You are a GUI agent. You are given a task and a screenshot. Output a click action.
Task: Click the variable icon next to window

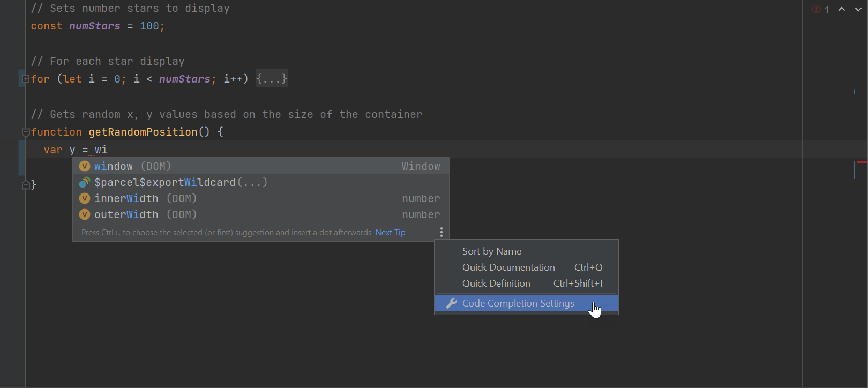coord(85,166)
